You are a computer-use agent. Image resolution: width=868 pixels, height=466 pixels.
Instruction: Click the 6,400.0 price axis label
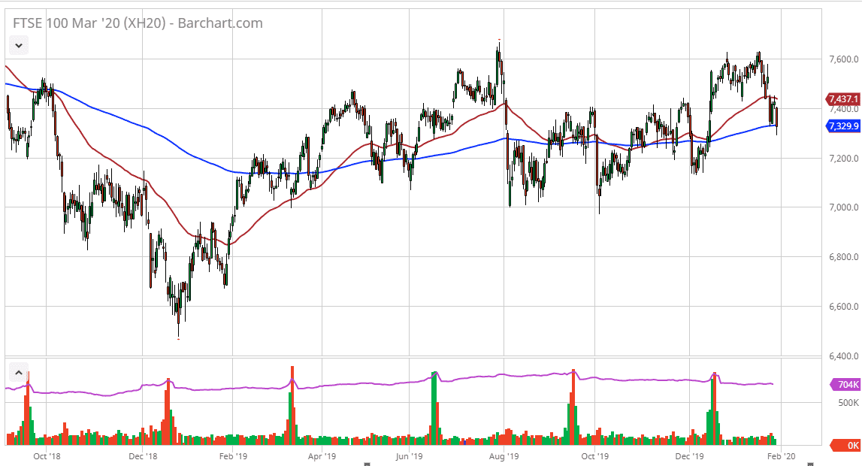click(x=844, y=356)
